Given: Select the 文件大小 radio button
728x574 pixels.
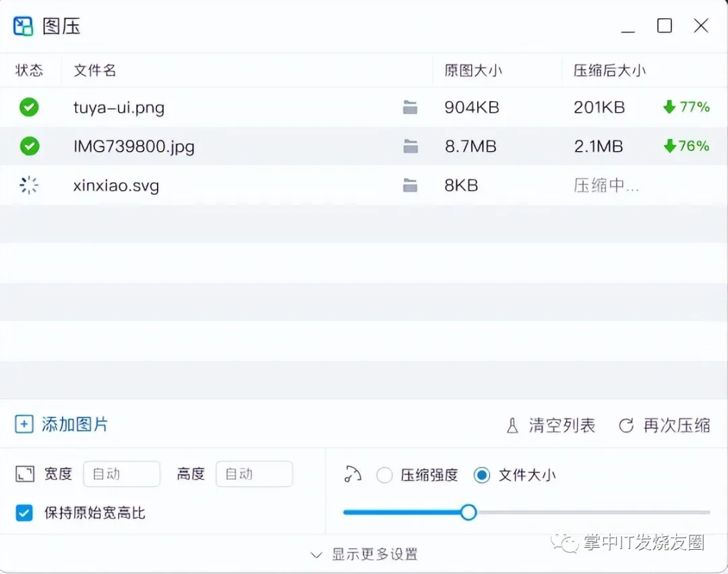Looking at the screenshot, I should click(x=481, y=475).
